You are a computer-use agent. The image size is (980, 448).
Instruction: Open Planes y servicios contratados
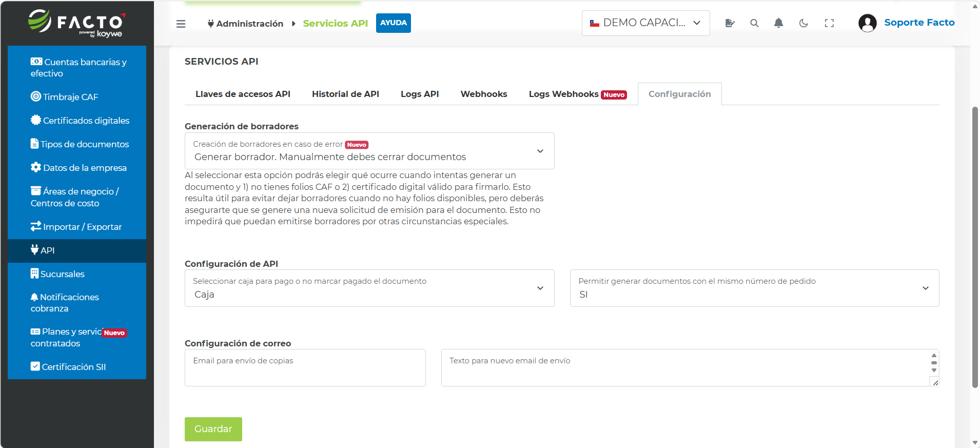coord(77,338)
